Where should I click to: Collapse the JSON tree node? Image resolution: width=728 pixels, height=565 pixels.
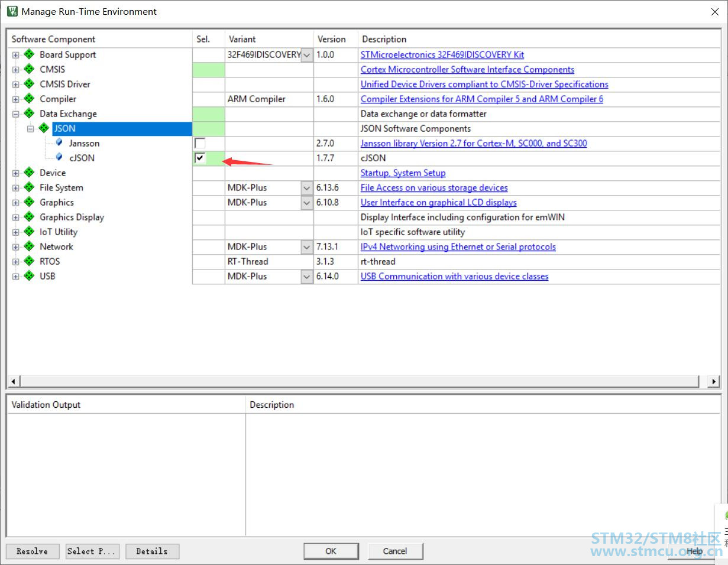coord(30,129)
